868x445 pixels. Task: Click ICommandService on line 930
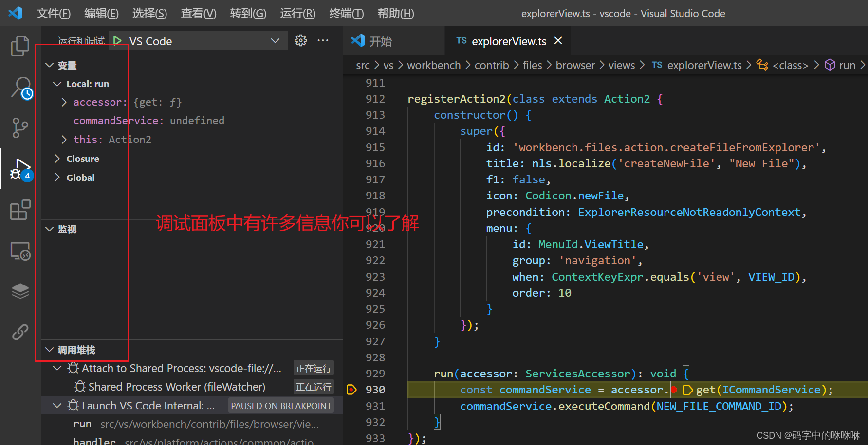(x=771, y=390)
